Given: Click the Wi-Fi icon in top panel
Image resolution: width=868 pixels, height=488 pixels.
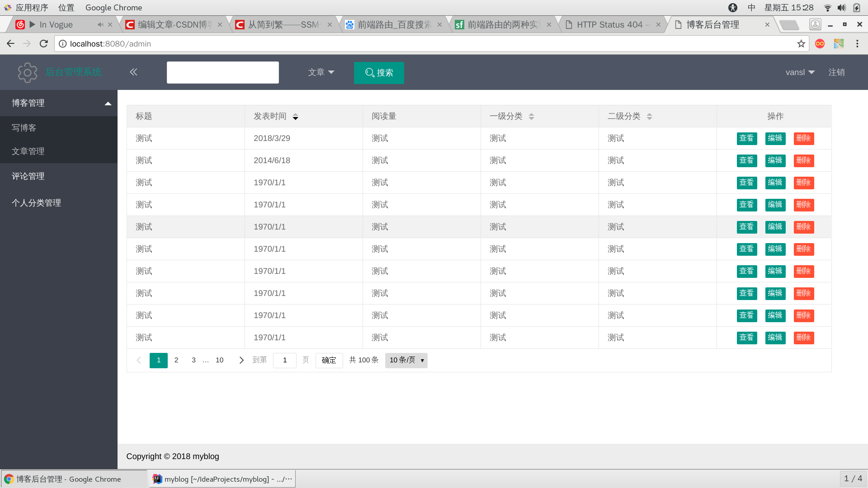Looking at the screenshot, I should [828, 7].
